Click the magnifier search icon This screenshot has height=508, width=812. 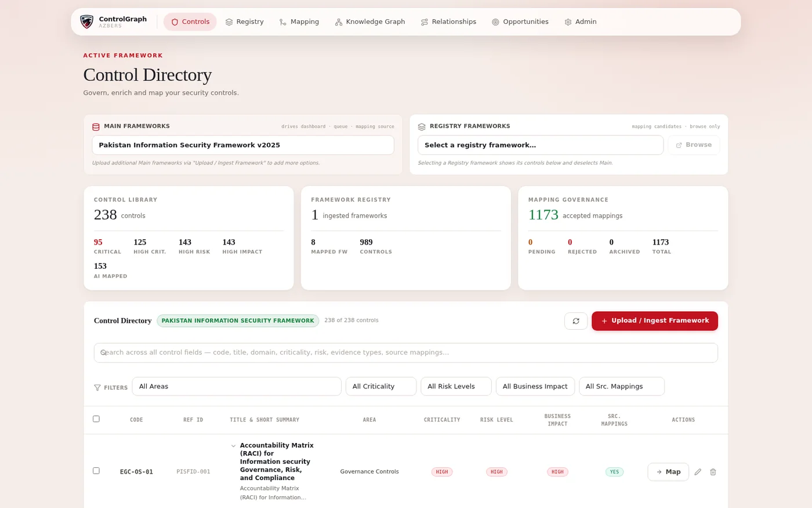[x=103, y=352]
